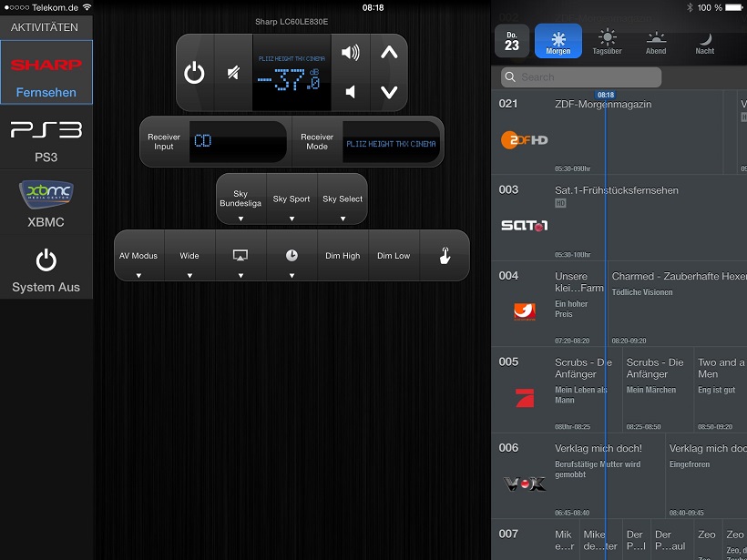Open the touch gesture control pad
747x560 pixels.
[445, 256]
